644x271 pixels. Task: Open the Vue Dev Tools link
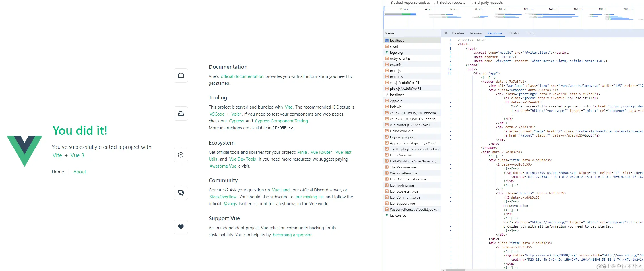coord(243,159)
